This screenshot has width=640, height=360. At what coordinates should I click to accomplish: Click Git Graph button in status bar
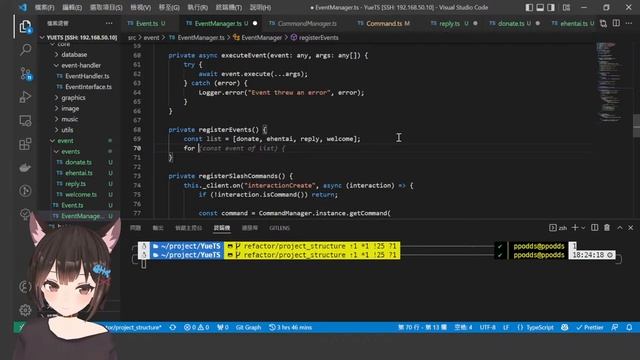pos(248,327)
